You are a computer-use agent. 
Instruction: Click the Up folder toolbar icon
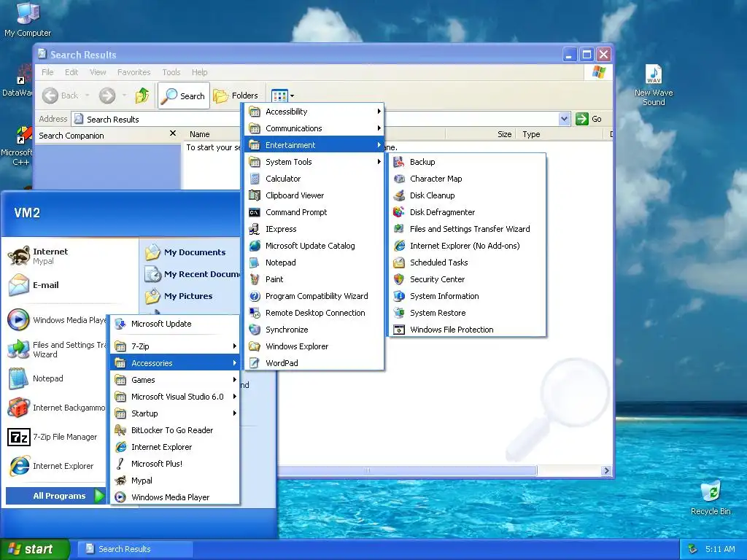[142, 96]
